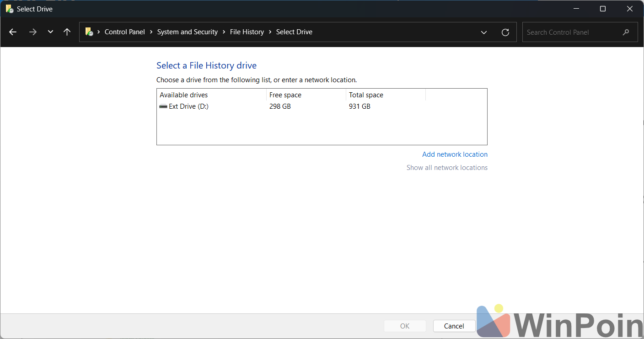Select Control Panel in the breadcrumb
The image size is (644, 339).
click(124, 32)
